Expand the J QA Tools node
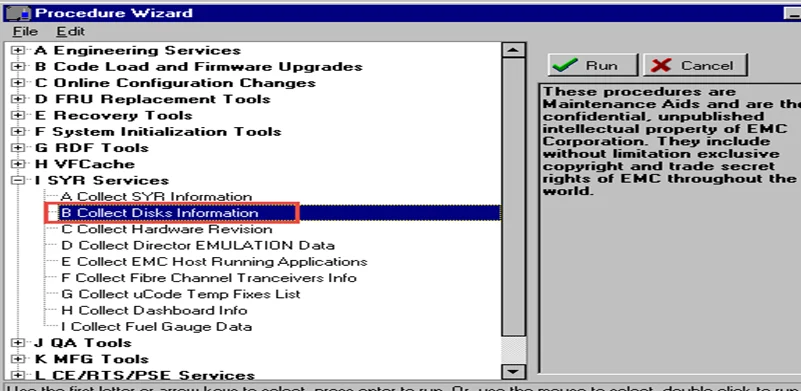The height and width of the screenshot is (391, 801). (18, 343)
